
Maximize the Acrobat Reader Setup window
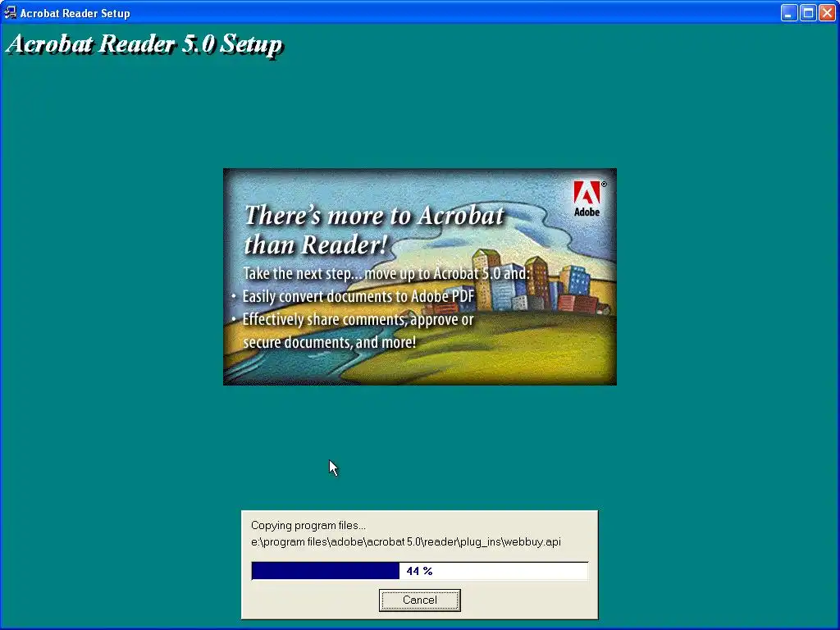pos(808,13)
